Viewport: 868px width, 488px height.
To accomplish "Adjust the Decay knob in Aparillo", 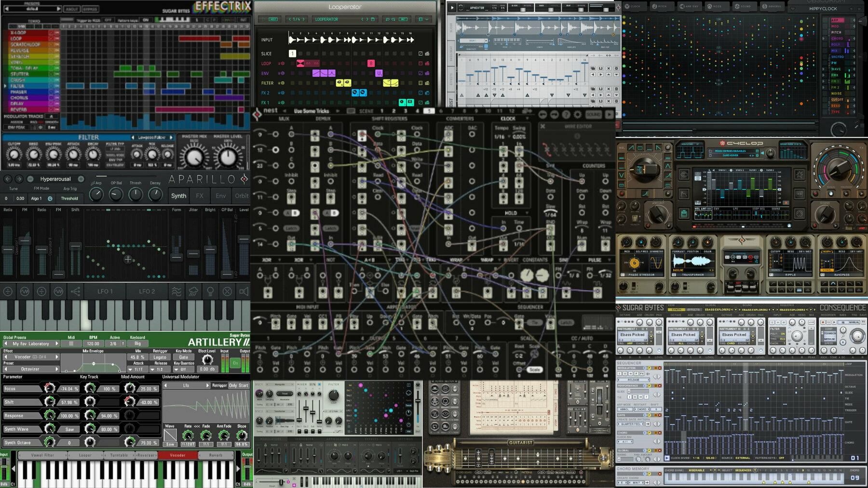I will (155, 194).
